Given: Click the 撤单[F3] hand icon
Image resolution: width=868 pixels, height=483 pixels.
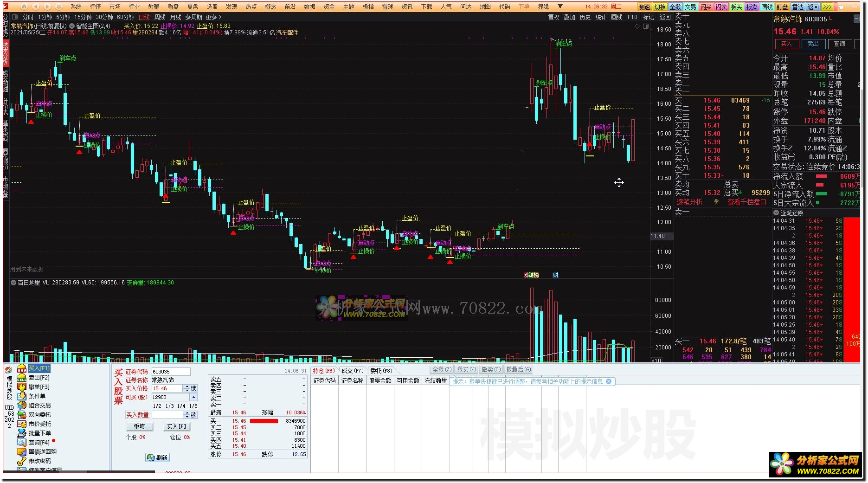Looking at the screenshot, I should [22, 387].
